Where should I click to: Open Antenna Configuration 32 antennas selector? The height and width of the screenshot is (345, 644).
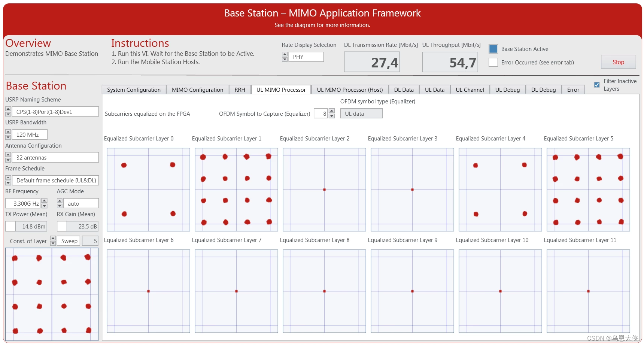click(55, 157)
